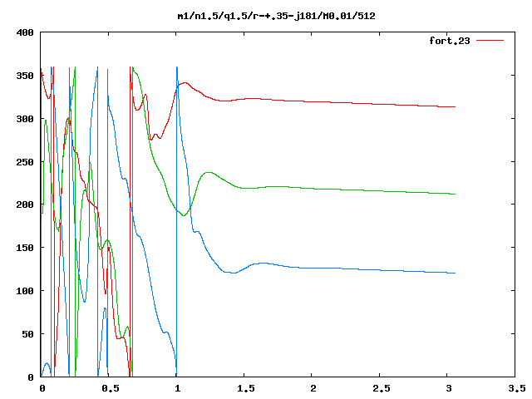Screen dimensions: 532x399
Task: Click x-axis label 0.5
Action: tap(111, 388)
